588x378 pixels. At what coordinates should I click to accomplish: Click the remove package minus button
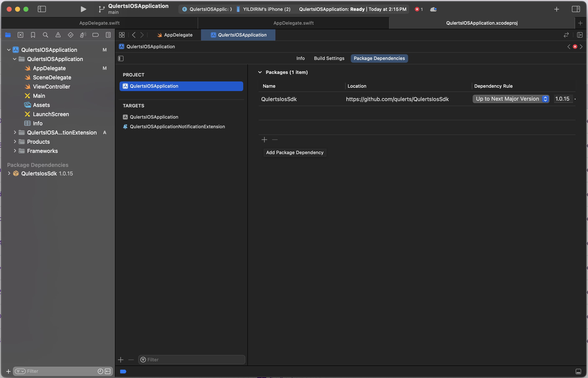point(275,139)
